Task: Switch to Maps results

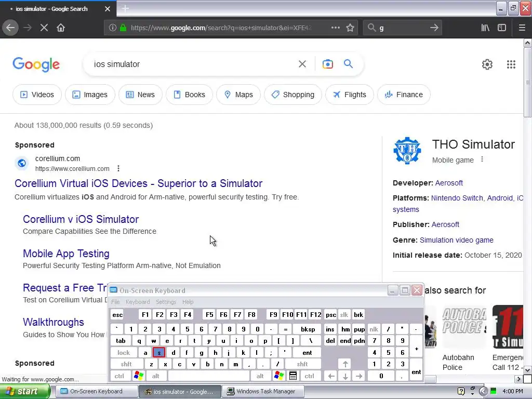Action: click(238, 95)
